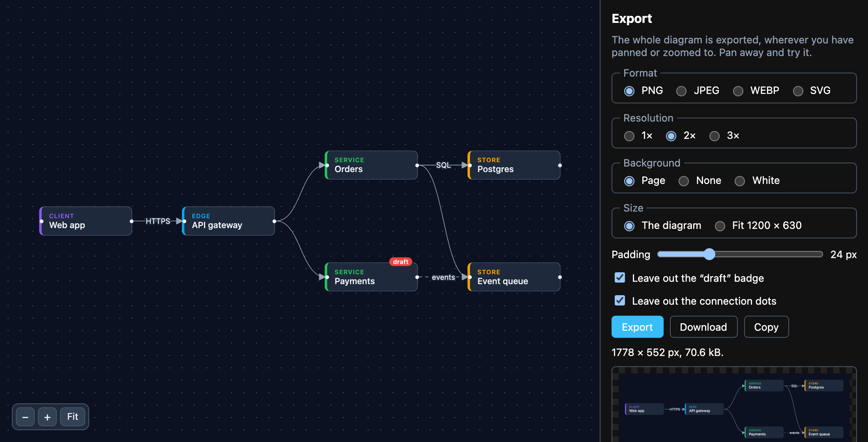Select the Postgres store node
Viewport: 868px width, 442px height.
(514, 165)
